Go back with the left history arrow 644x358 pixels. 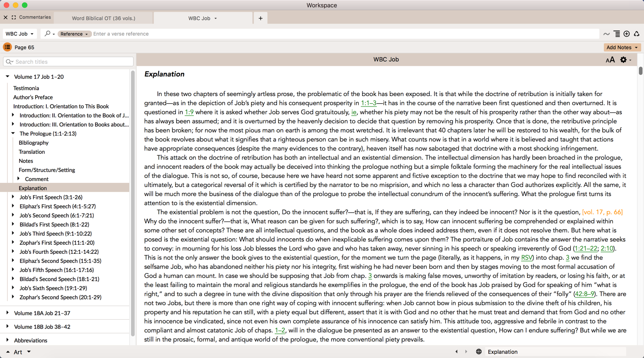coord(457,352)
